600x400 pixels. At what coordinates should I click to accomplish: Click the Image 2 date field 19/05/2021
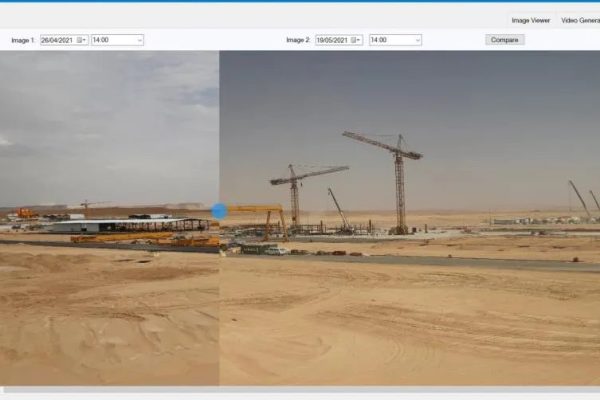coord(333,40)
